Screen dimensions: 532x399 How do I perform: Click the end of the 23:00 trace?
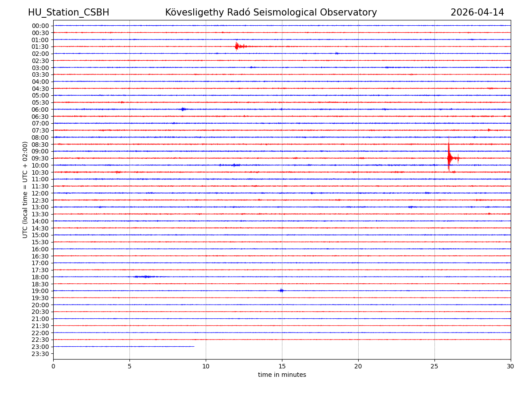click(194, 346)
